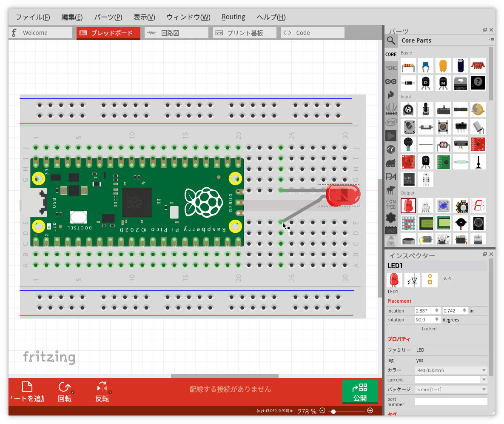Open the Routing menu

[233, 17]
